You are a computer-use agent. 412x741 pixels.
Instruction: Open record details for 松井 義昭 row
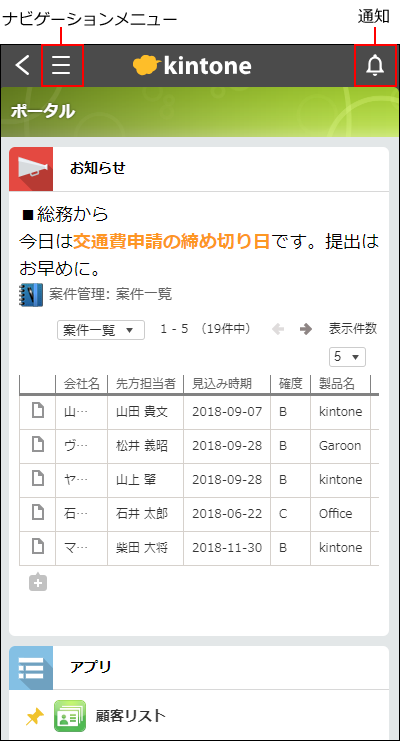[x=37, y=445]
